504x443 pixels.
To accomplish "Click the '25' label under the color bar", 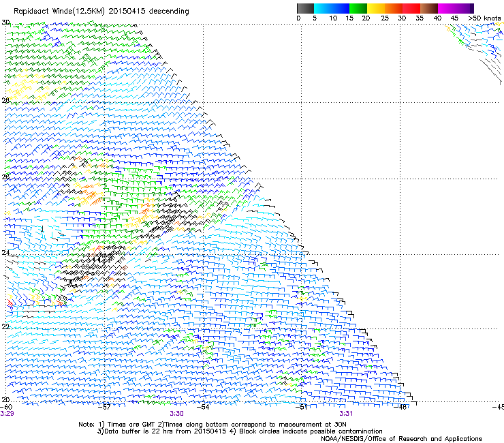I will coord(385,18).
